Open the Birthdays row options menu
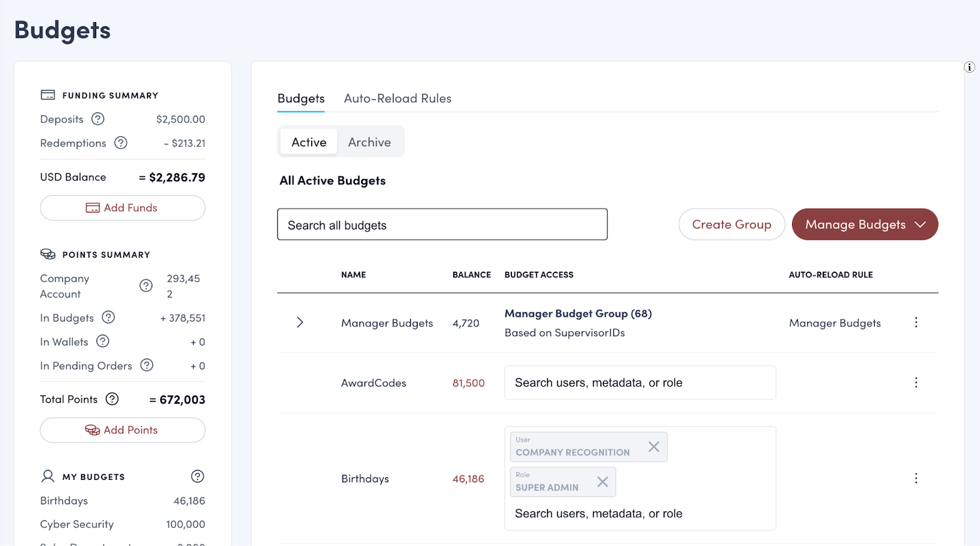980x546 pixels. coord(916,479)
